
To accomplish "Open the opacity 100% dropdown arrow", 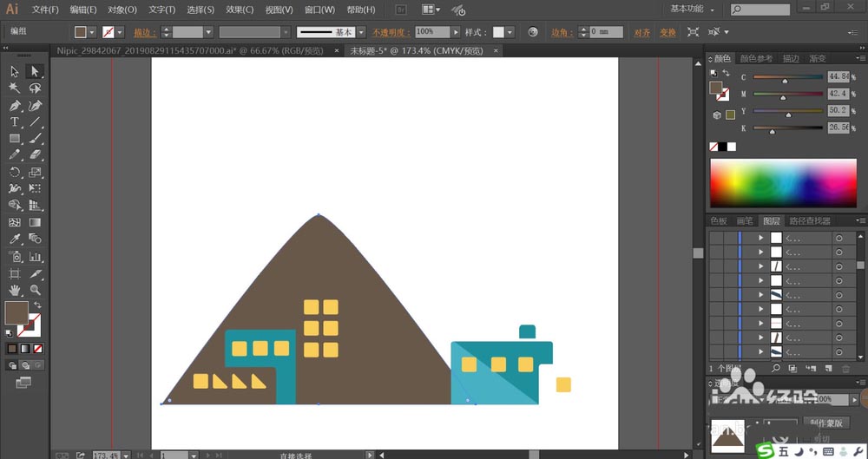I will tap(456, 32).
